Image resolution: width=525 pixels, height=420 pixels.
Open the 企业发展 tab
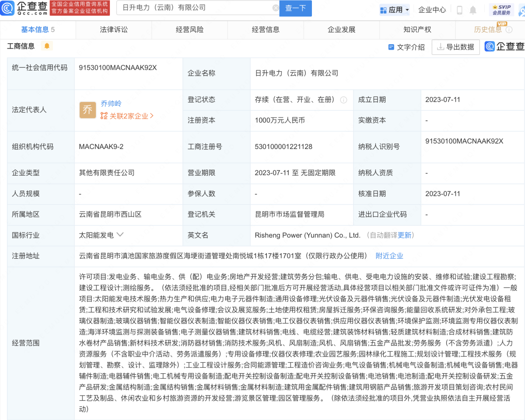click(342, 30)
